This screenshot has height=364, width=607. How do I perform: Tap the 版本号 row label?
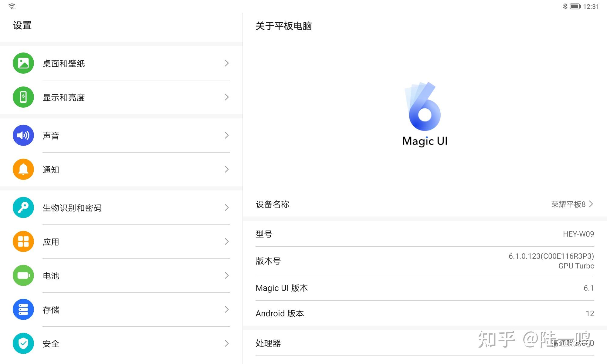point(268,261)
